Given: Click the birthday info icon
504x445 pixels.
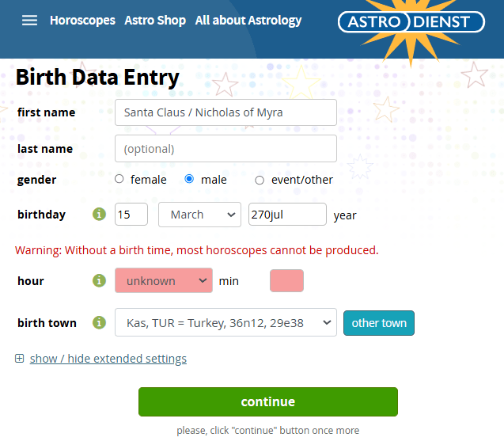Looking at the screenshot, I should click(99, 215).
